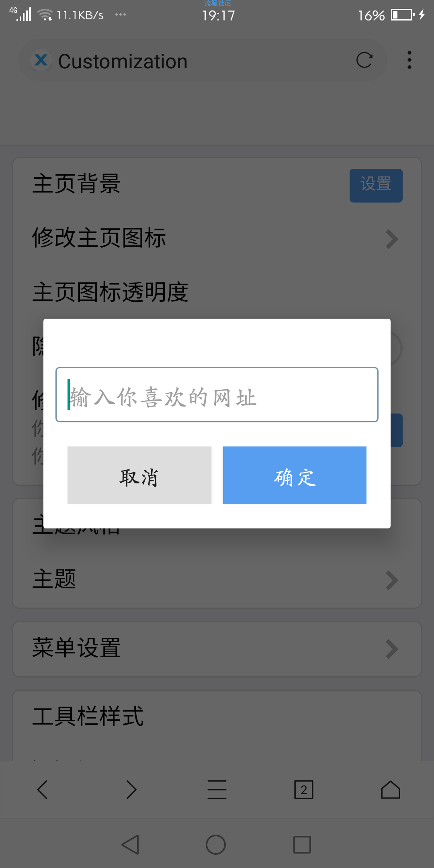Tap the X browser logo icon
The height and width of the screenshot is (868, 434).
click(x=41, y=60)
